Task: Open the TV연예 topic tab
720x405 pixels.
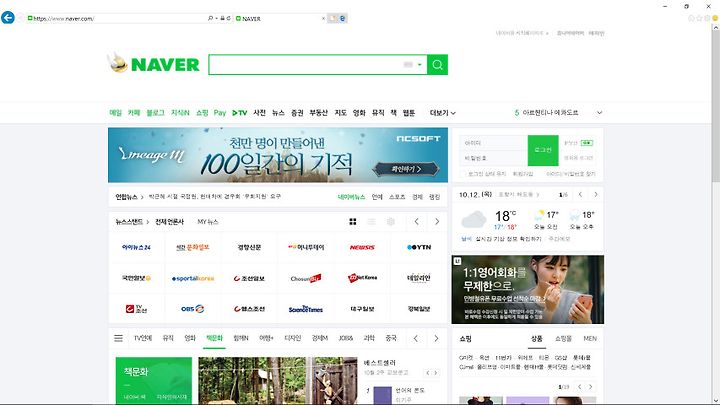Action: coord(143,338)
